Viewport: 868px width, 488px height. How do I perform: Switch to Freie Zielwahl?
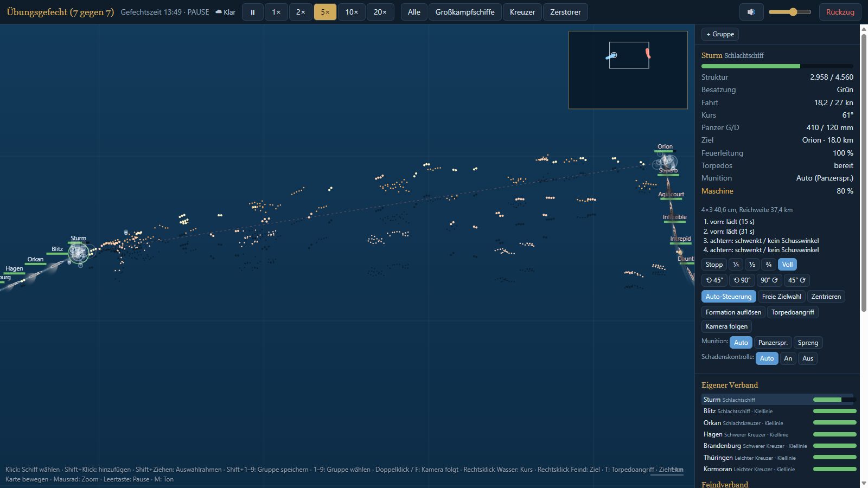pos(781,297)
